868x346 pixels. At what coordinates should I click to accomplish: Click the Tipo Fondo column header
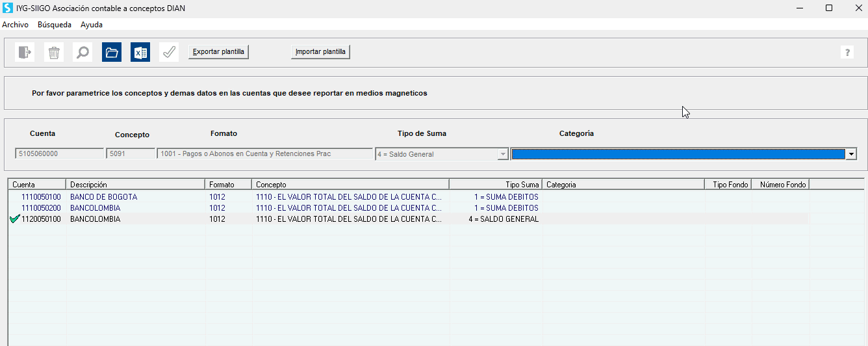(x=728, y=185)
